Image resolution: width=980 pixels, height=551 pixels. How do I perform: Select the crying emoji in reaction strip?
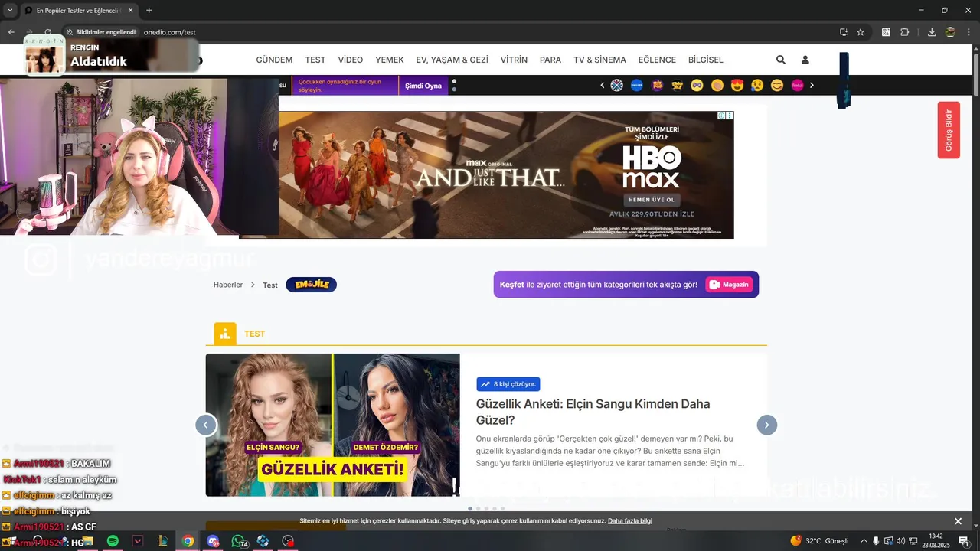click(757, 85)
